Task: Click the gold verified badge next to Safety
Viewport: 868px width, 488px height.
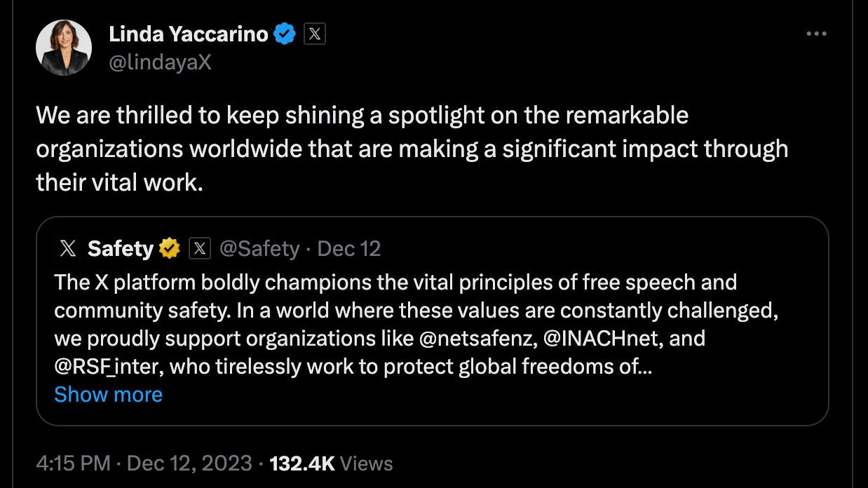Action: click(x=170, y=248)
